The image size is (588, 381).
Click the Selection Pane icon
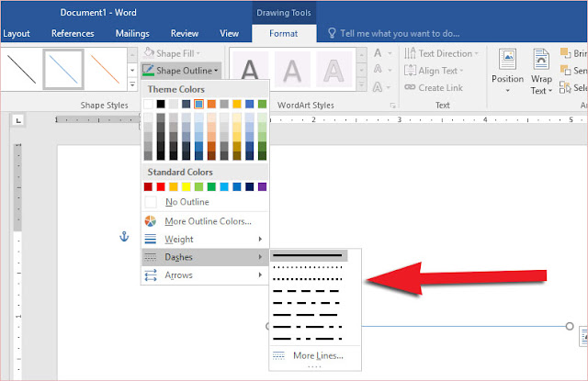tap(565, 87)
